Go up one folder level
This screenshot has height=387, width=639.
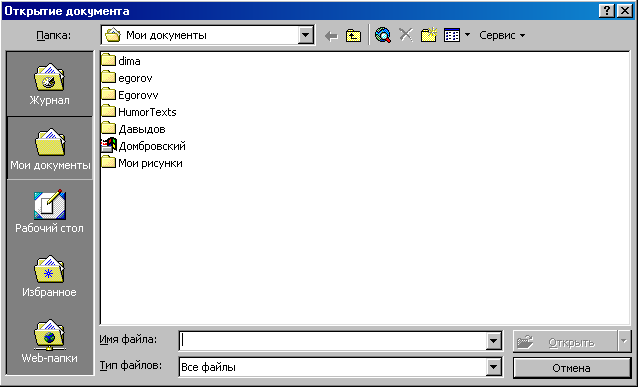(x=353, y=36)
